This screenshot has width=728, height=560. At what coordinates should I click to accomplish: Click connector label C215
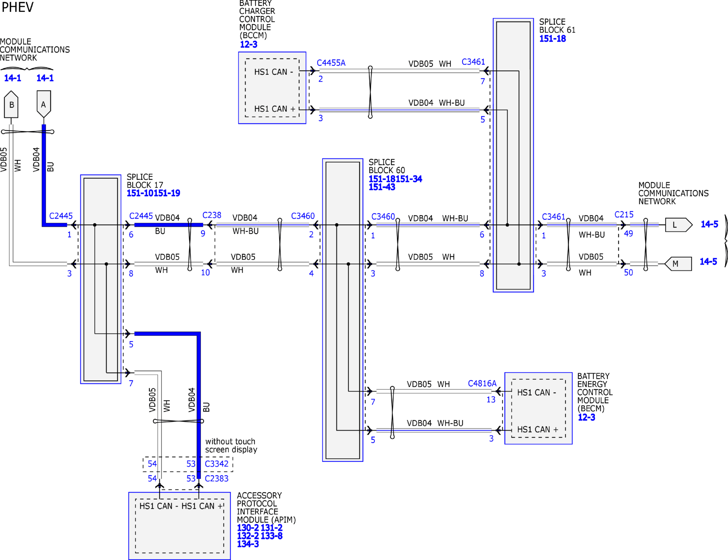624,215
